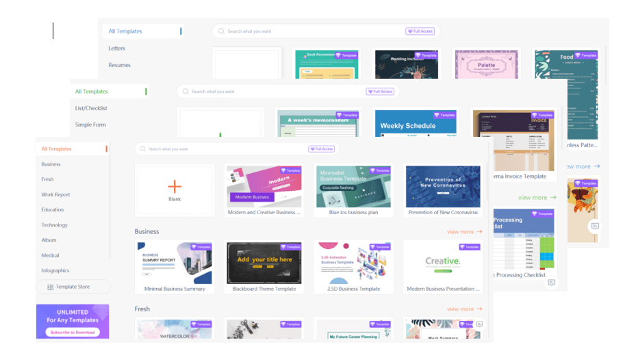Select the Work Report category

point(55,195)
